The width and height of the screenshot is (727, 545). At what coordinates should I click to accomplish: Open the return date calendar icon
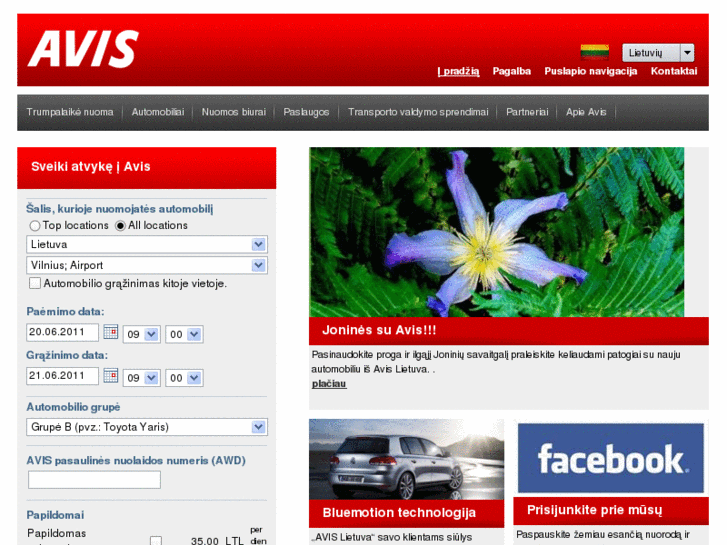point(110,376)
